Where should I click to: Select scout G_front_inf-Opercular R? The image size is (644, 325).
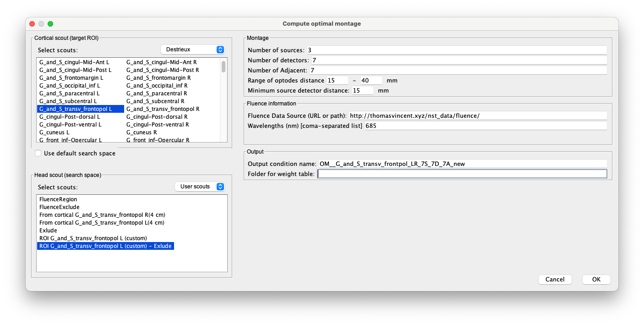(x=158, y=140)
